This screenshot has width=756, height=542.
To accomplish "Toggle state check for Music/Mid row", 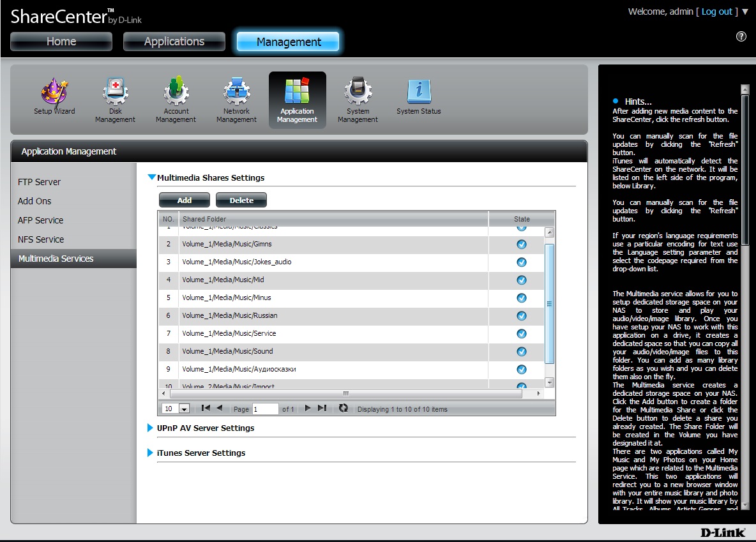I will click(x=521, y=280).
